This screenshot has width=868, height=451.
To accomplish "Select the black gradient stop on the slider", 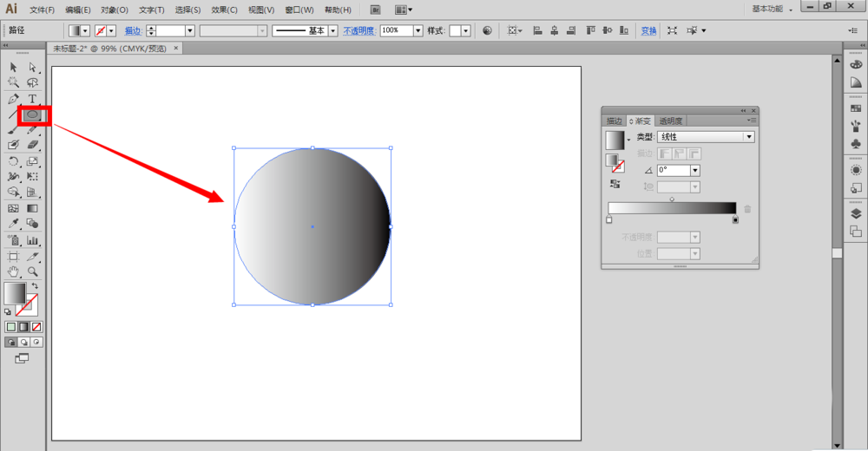I will [735, 220].
